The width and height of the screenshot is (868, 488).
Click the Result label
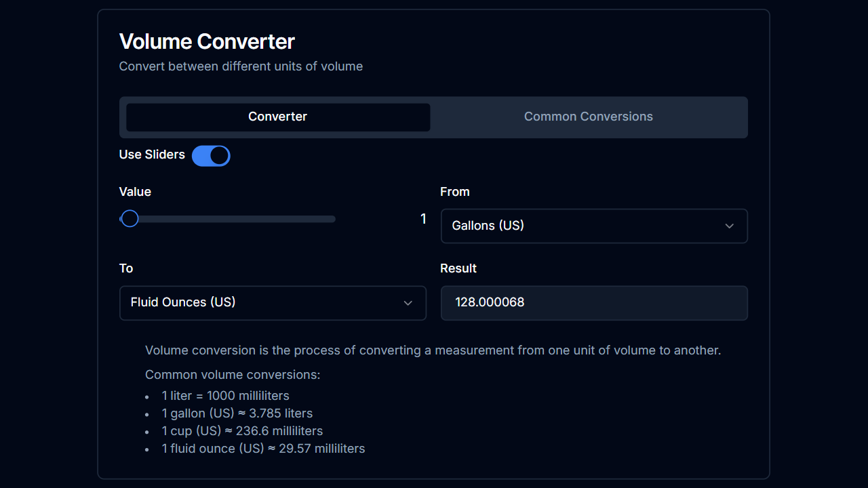(x=458, y=268)
